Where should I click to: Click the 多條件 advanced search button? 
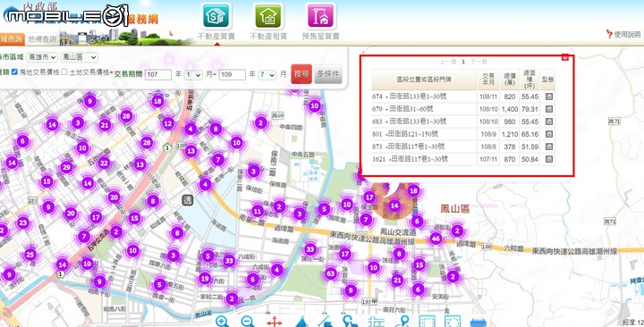pos(327,74)
